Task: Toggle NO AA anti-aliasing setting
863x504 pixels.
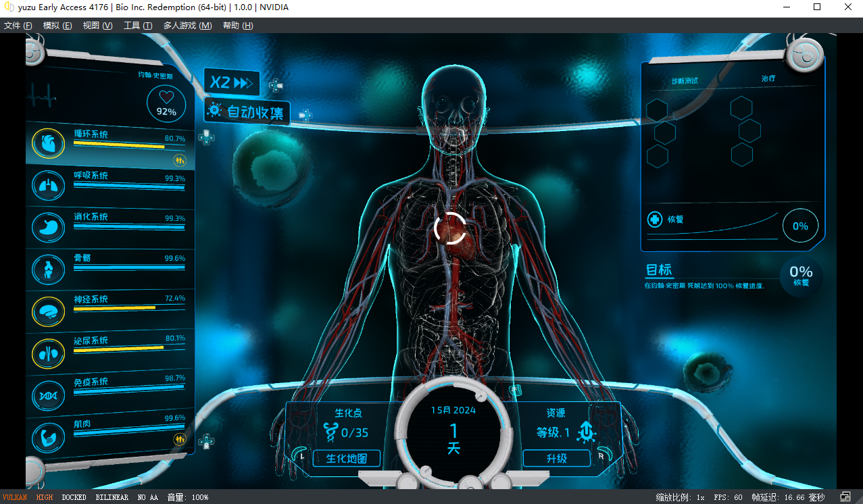Action: coord(147,497)
